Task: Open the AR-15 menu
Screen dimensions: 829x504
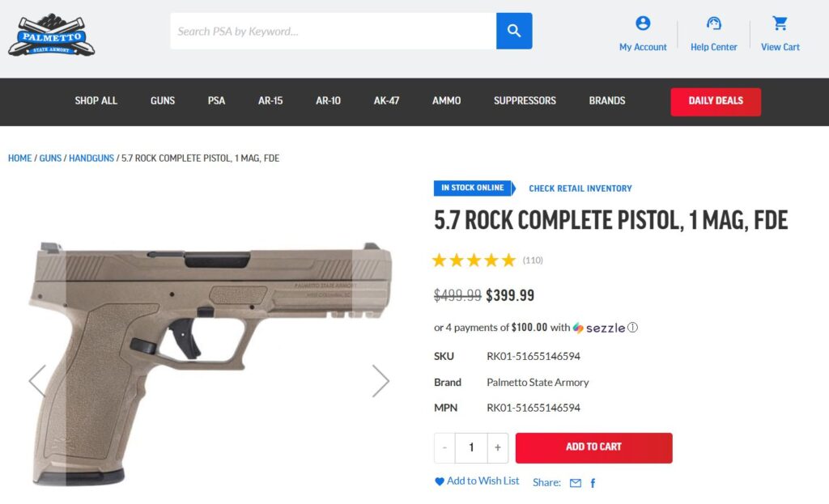Action: pos(270,101)
